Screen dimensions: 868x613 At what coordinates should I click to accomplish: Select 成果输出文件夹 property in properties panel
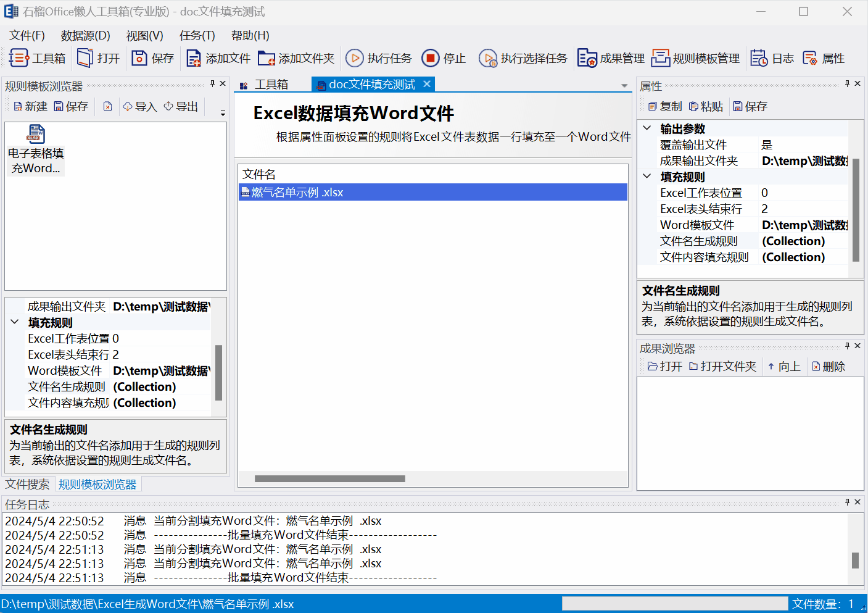click(x=744, y=161)
